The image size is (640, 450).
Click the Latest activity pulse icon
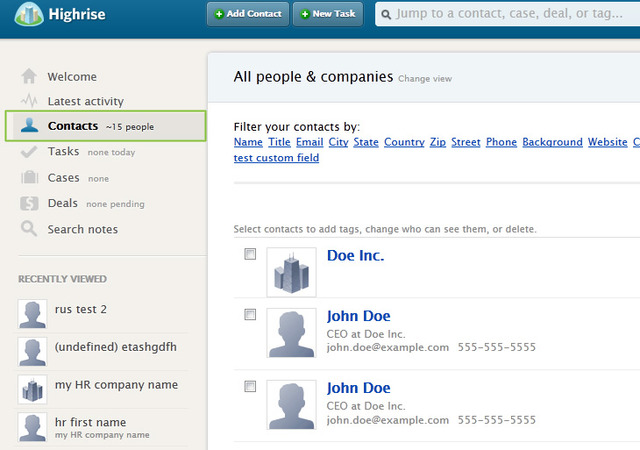[29, 100]
